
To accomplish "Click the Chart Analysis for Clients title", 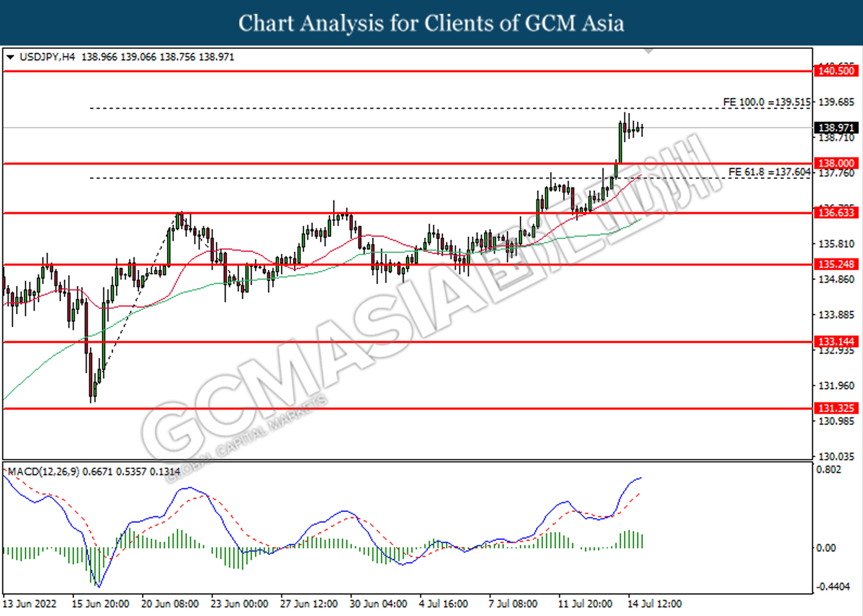I will pos(431,23).
